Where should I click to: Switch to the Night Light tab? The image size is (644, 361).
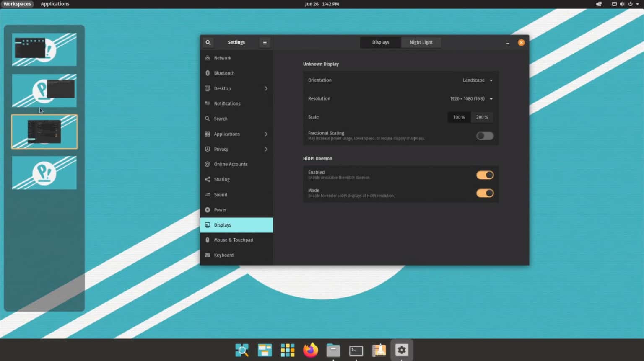pos(421,42)
